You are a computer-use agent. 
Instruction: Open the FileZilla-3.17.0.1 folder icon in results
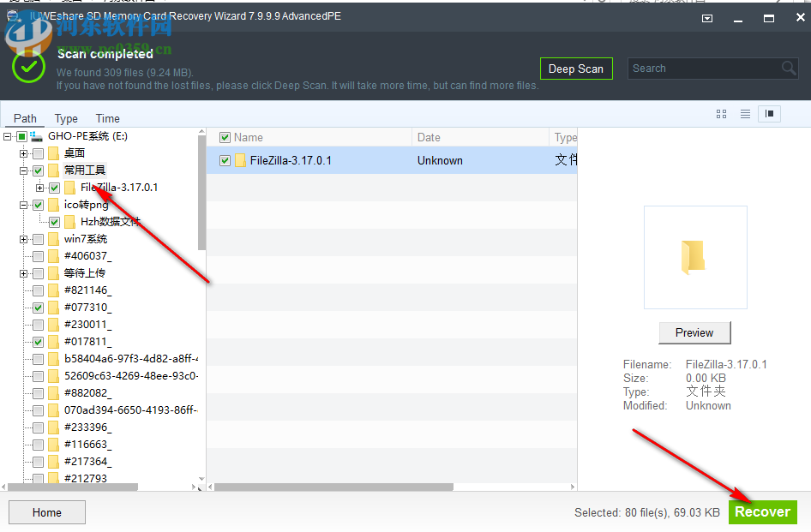coord(241,160)
